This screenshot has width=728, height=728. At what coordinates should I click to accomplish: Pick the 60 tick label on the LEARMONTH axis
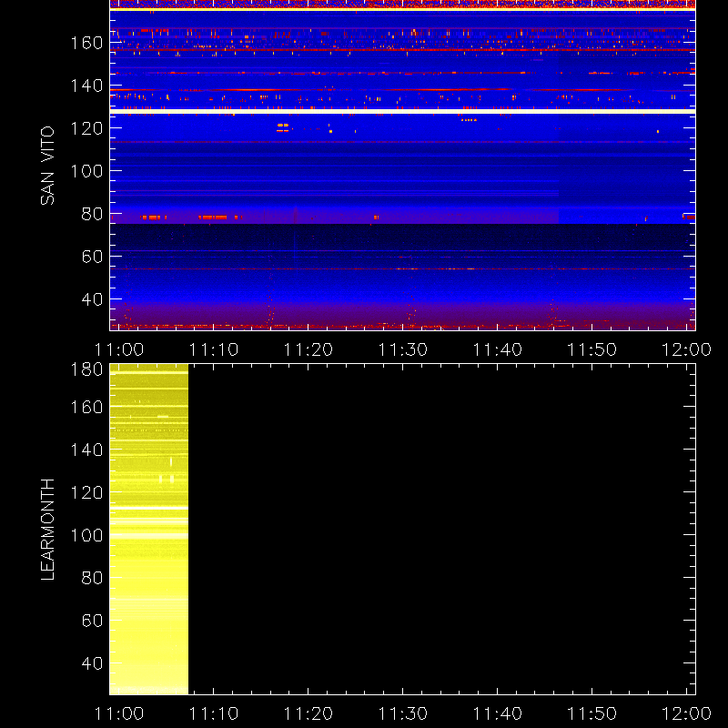click(x=92, y=621)
